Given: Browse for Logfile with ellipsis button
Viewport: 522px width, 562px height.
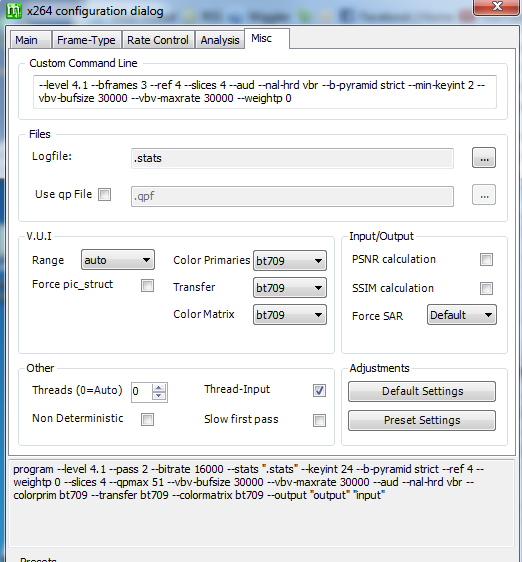Looking at the screenshot, I should 484,158.
